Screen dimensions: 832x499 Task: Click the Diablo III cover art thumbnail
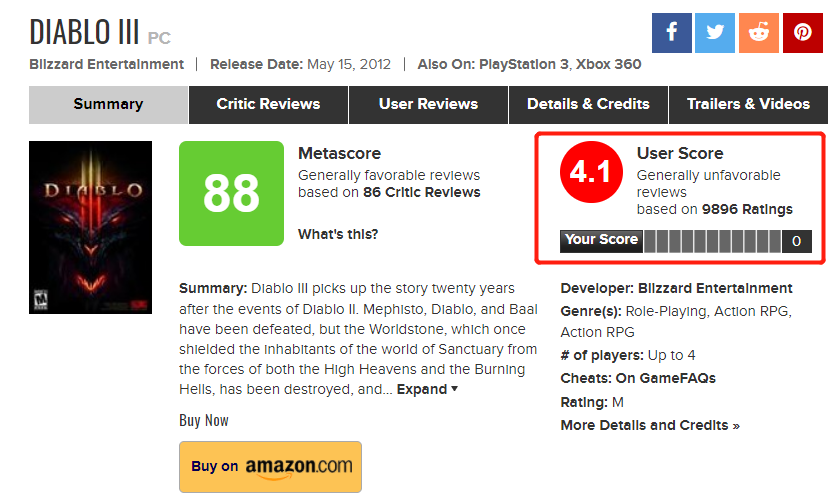point(90,227)
